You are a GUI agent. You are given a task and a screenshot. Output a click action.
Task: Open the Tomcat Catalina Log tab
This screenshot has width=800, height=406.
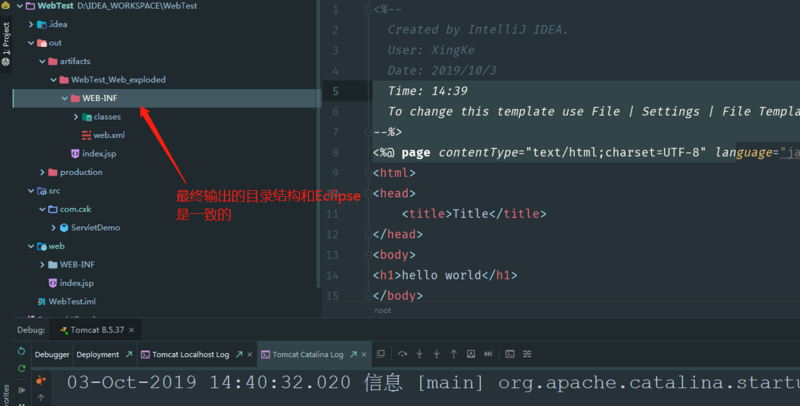[308, 354]
